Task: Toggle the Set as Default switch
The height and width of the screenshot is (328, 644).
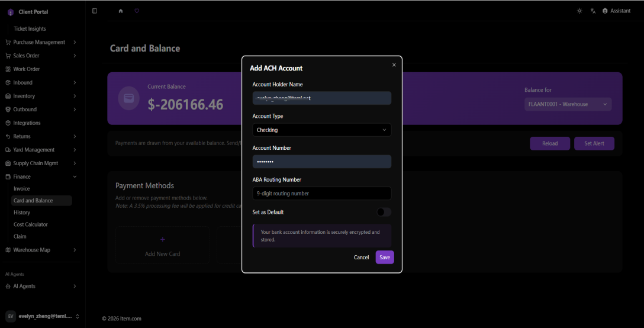Action: point(384,212)
